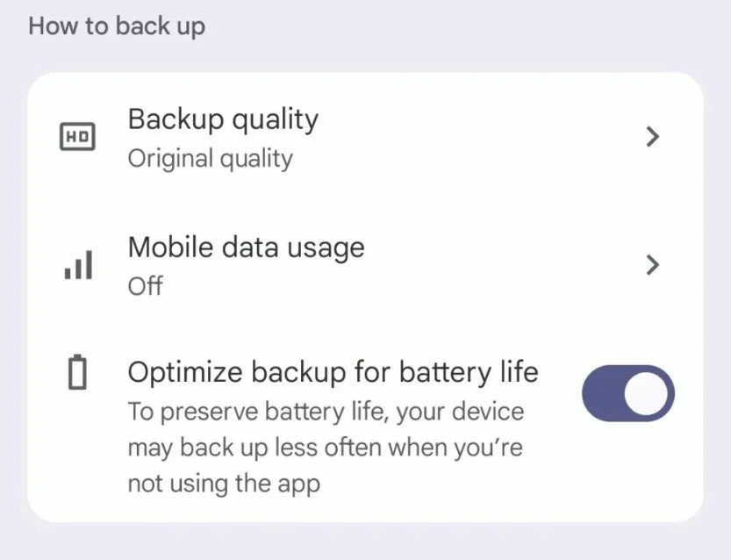Open Backup quality via its chevron arrow

point(652,137)
